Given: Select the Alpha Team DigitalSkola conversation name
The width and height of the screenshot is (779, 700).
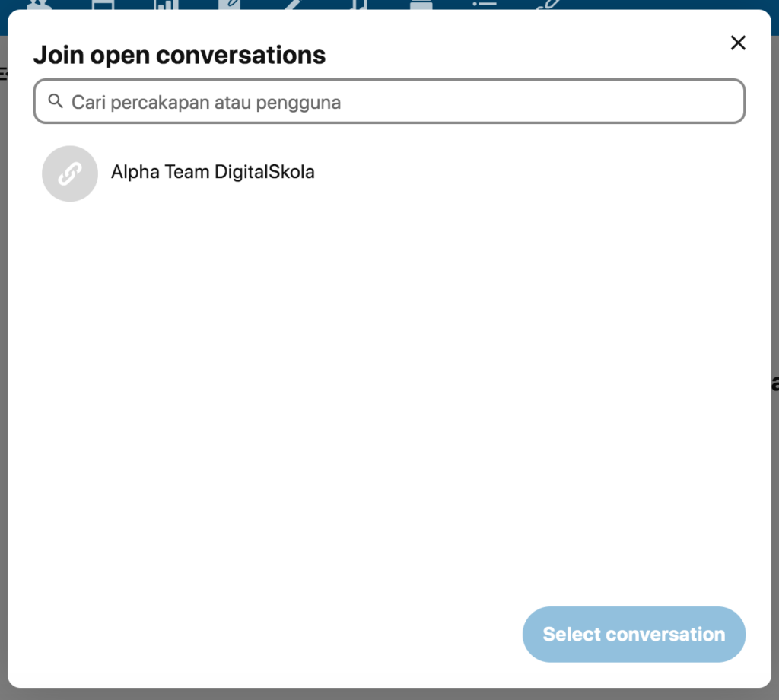Looking at the screenshot, I should click(x=212, y=172).
